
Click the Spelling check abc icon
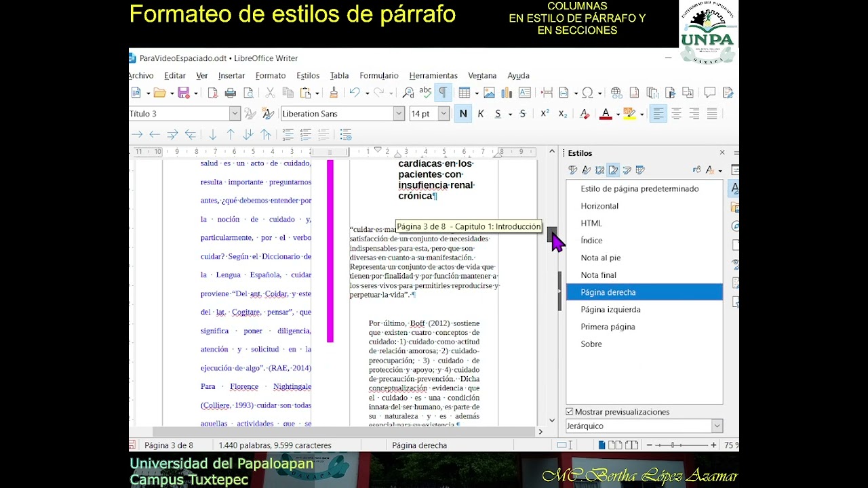[x=425, y=93]
